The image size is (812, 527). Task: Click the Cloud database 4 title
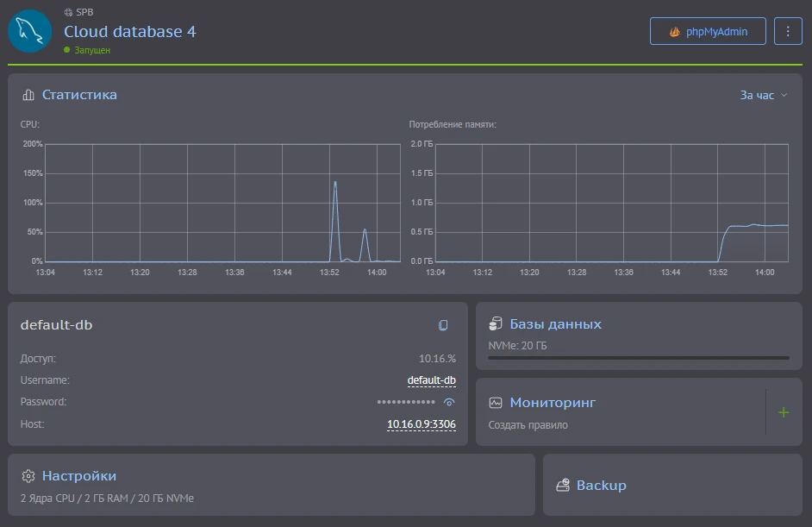[130, 32]
